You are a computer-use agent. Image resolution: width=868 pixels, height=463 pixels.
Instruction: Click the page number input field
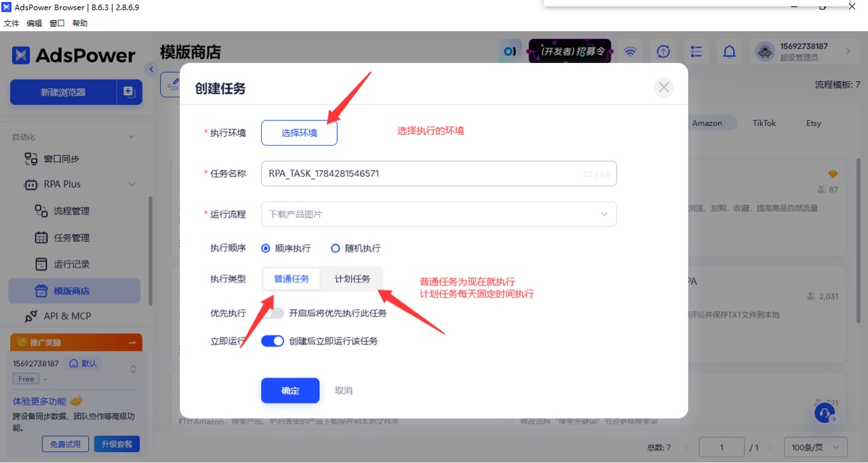(722, 447)
